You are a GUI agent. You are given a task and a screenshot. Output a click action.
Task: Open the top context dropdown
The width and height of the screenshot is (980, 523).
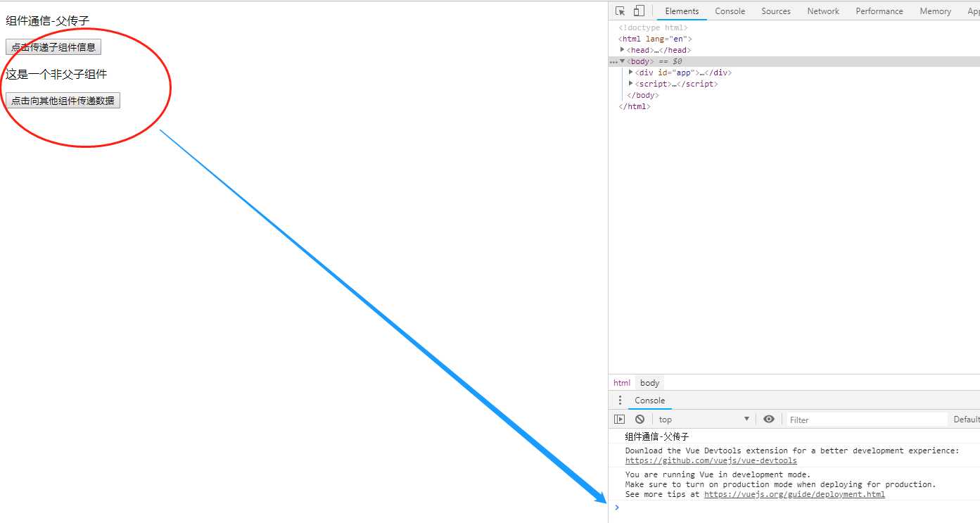(x=704, y=420)
